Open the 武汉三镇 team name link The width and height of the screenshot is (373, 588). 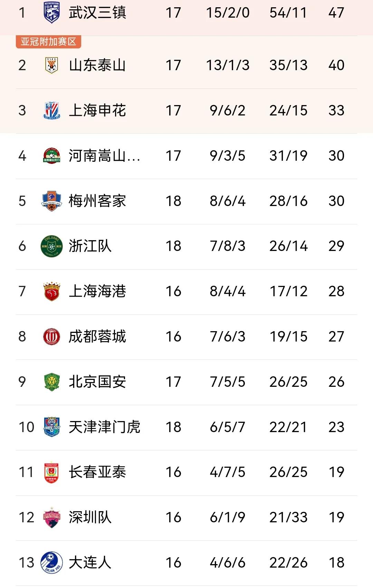(x=97, y=13)
